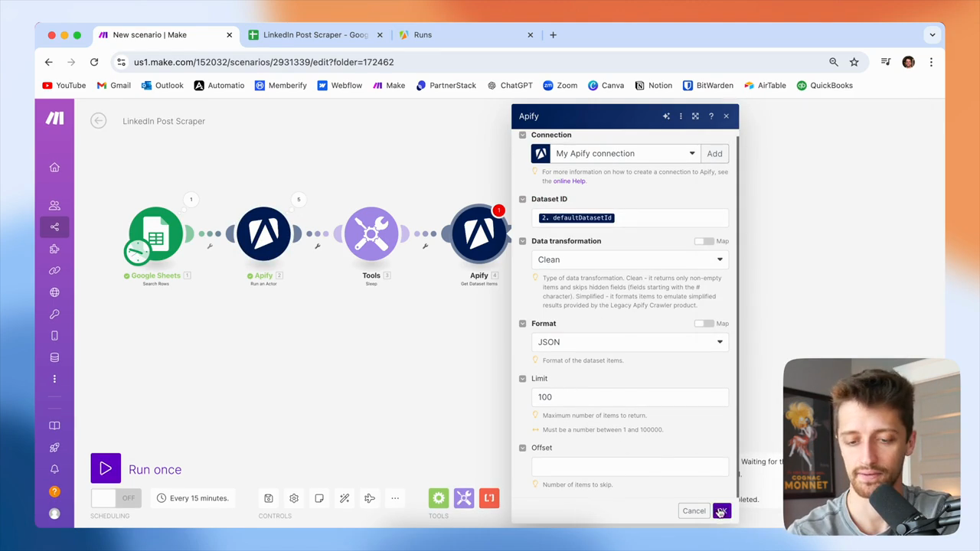Image resolution: width=980 pixels, height=551 pixels.
Task: Open the YouTube bookmark
Action: 64,86
